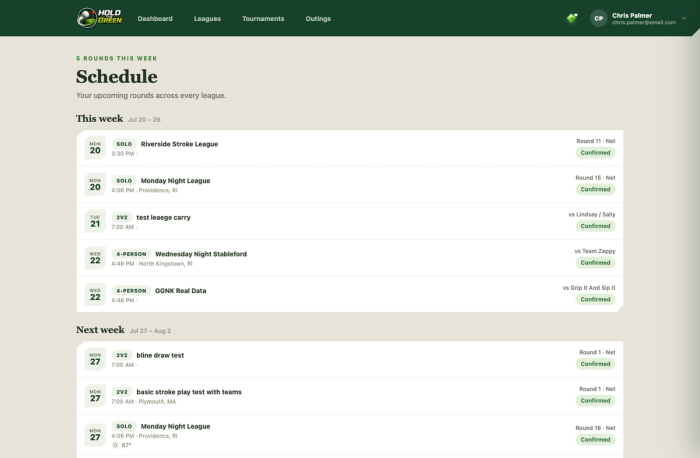Viewport: 700px width, 458px height.
Task: Open GGNK Real Data round
Action: [350, 295]
